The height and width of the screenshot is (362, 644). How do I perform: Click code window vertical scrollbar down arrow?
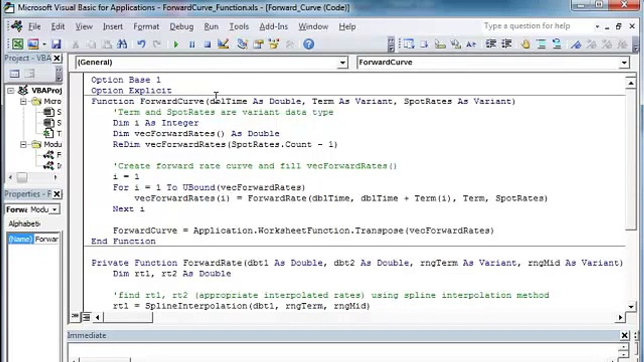click(631, 307)
